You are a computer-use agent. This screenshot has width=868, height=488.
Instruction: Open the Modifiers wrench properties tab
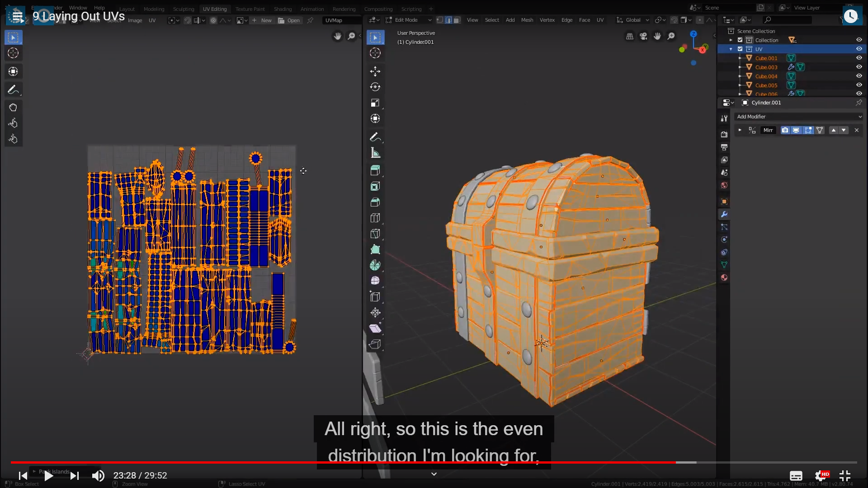tap(724, 214)
